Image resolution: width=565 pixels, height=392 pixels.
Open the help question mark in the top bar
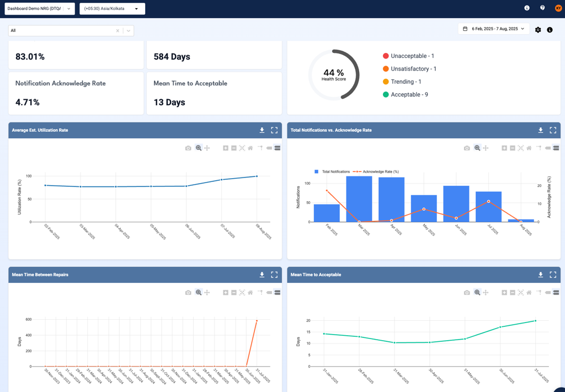pyautogui.click(x=542, y=8)
